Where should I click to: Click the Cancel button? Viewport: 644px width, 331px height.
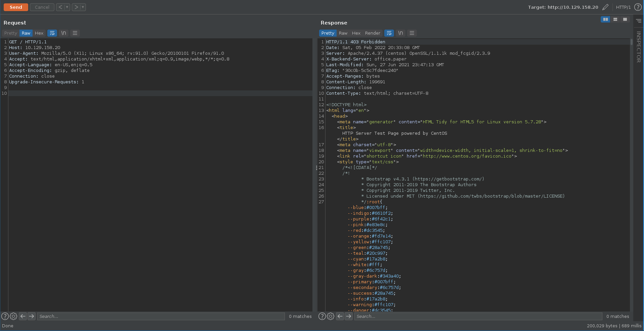tap(42, 7)
